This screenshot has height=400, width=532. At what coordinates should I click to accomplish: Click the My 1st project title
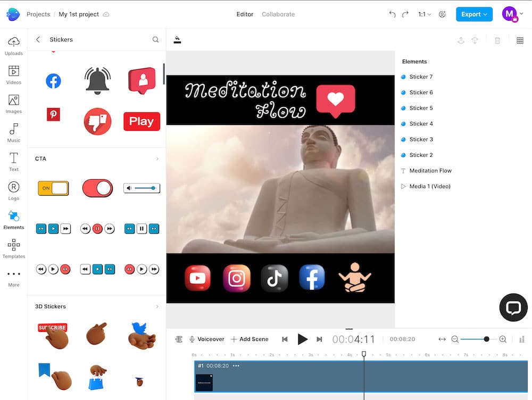(x=79, y=14)
